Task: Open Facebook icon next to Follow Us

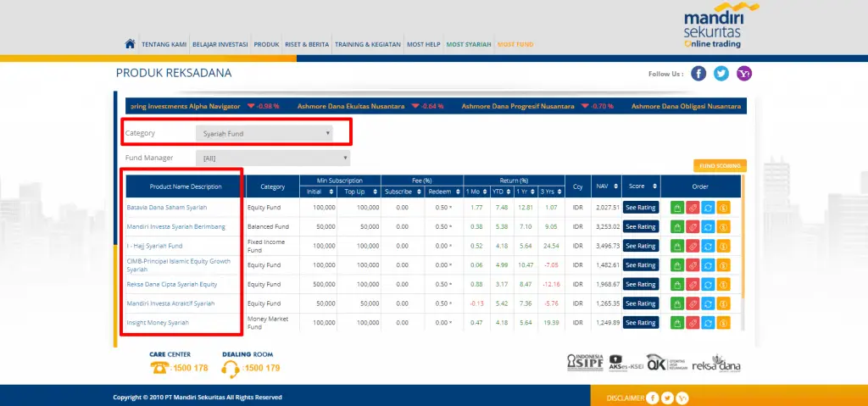Action: click(698, 74)
